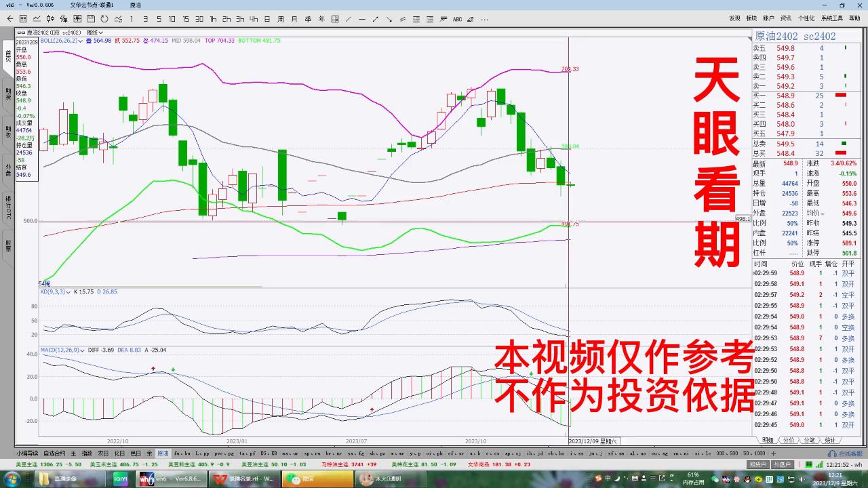The width and height of the screenshot is (868, 488).
Task: Open the 账户 menu
Action: pos(769,18)
